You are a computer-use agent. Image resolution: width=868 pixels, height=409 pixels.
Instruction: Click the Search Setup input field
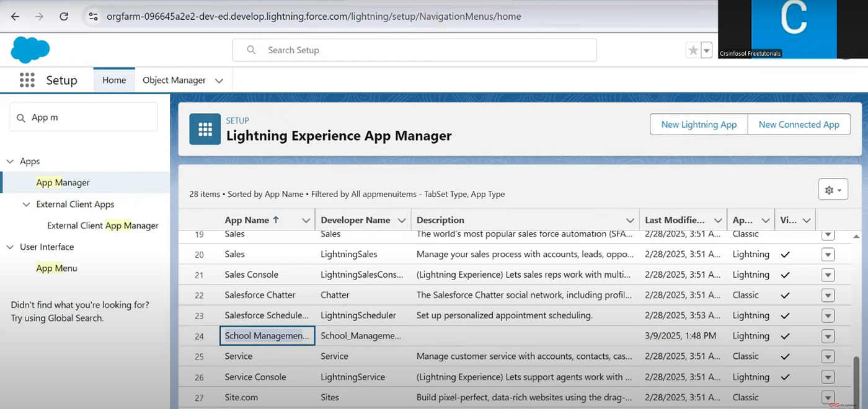[x=414, y=50]
